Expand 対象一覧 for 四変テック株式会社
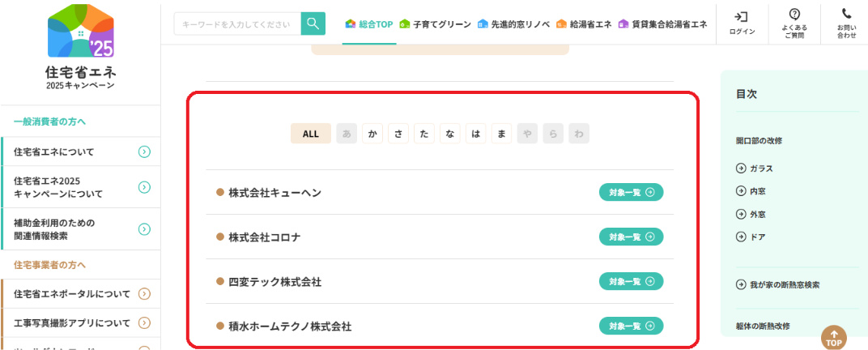 click(631, 281)
